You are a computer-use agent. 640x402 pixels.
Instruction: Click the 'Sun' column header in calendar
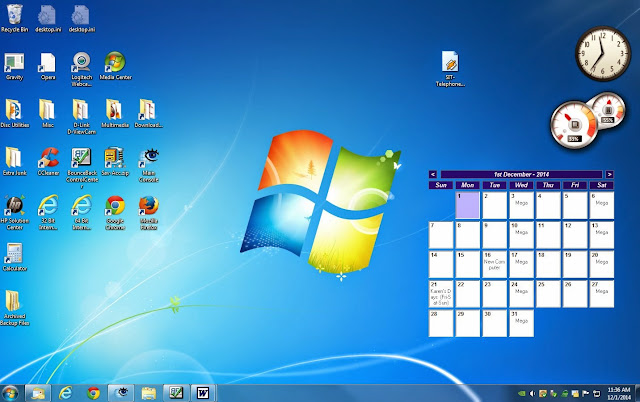[x=441, y=185]
